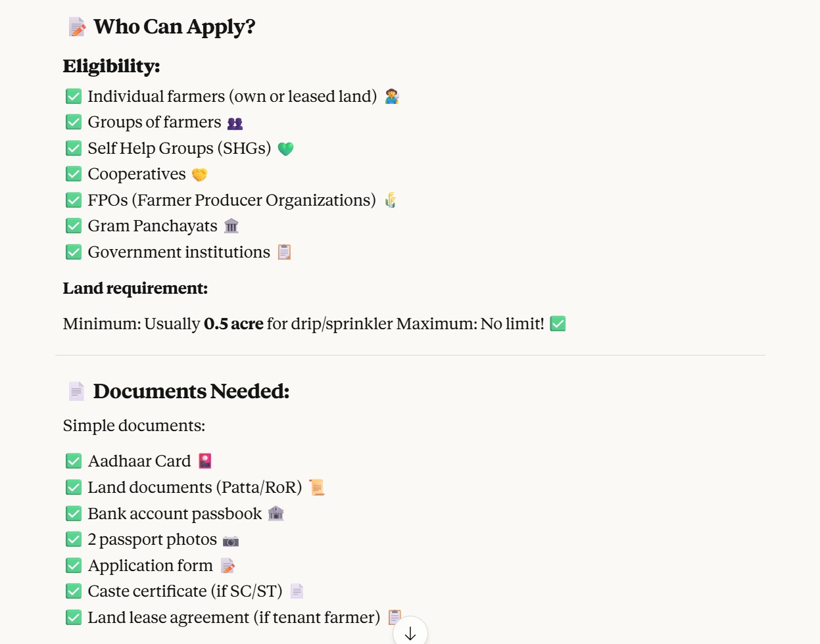This screenshot has height=644, width=820.
Task: Click the bank icon beside Bank account passbook
Action: [x=276, y=514]
